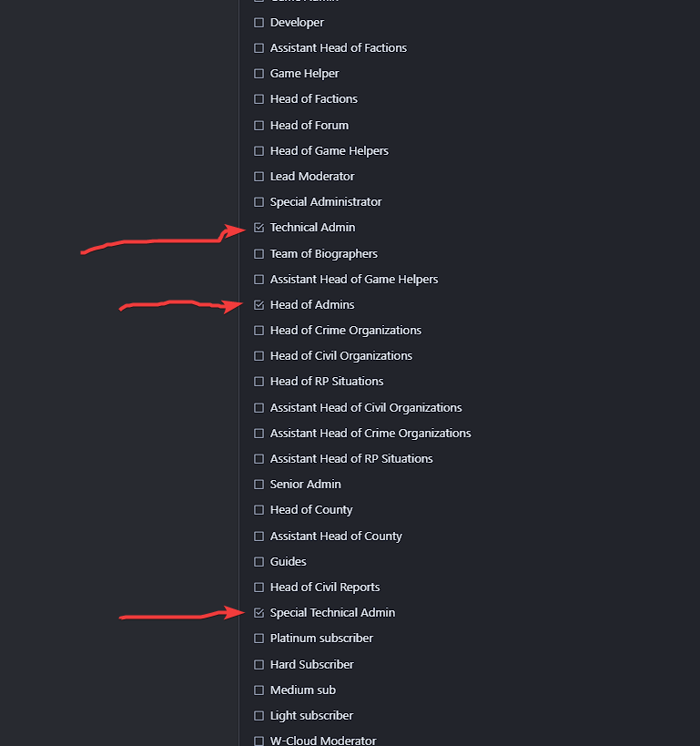Tick the Senior Admin checkbox

[x=259, y=485]
